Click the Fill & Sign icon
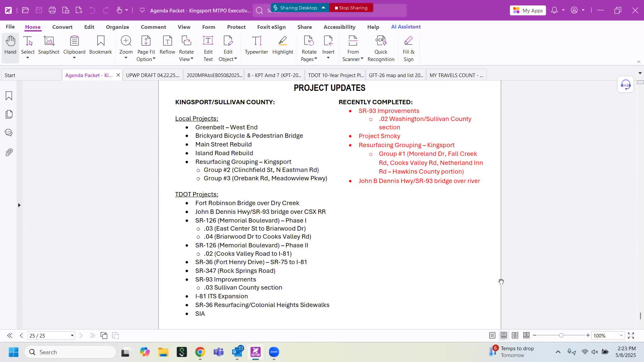 (x=408, y=41)
